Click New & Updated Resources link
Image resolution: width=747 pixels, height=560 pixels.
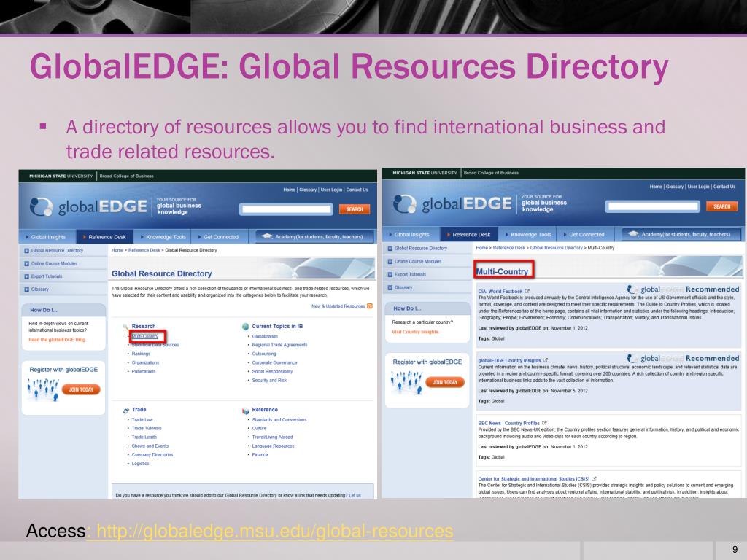pos(338,306)
